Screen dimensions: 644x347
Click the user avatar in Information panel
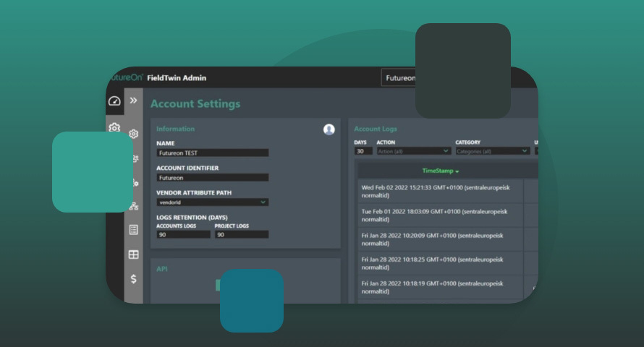point(329,129)
